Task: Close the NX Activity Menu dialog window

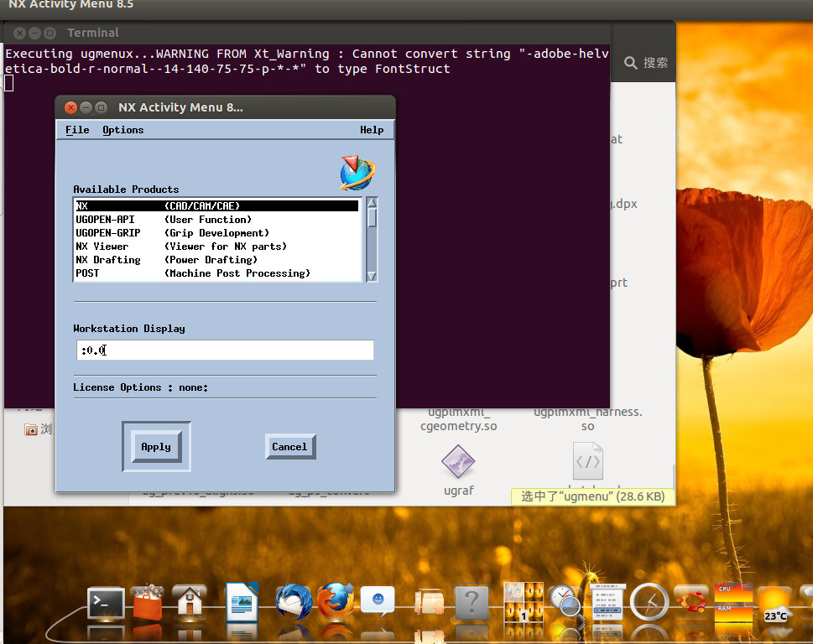Action: point(71,107)
